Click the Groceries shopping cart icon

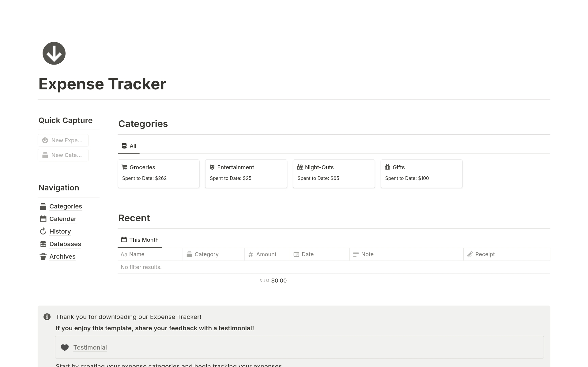(x=124, y=167)
